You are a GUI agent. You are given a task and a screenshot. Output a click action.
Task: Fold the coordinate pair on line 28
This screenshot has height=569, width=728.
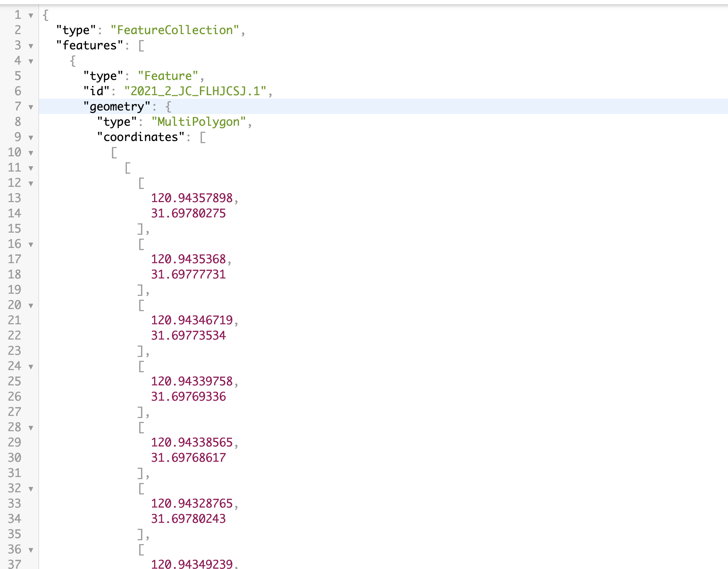click(31, 428)
